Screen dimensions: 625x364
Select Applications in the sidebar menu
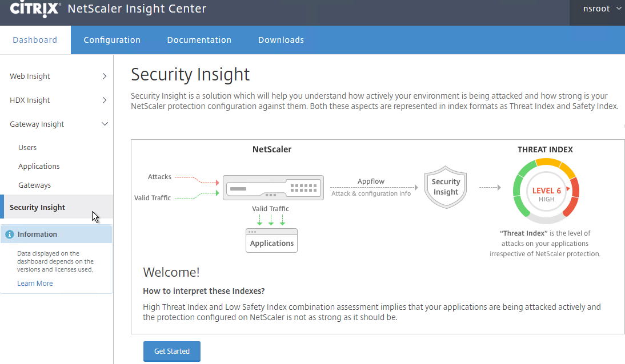click(x=39, y=167)
